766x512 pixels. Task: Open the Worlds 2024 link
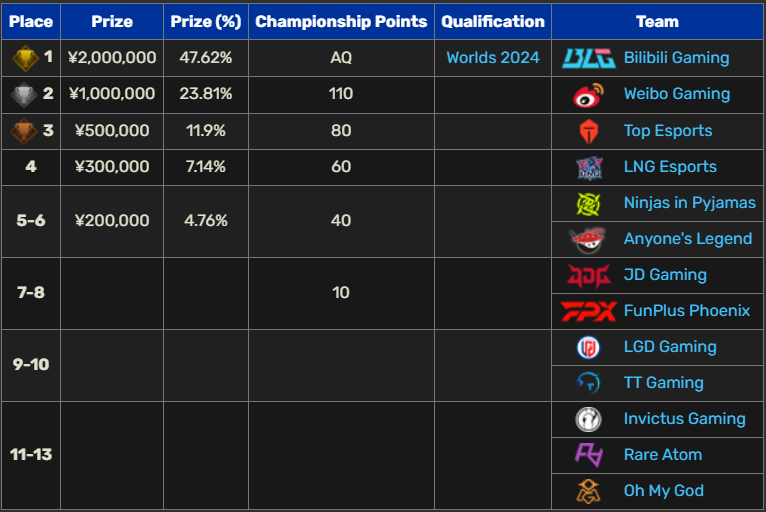(x=492, y=58)
